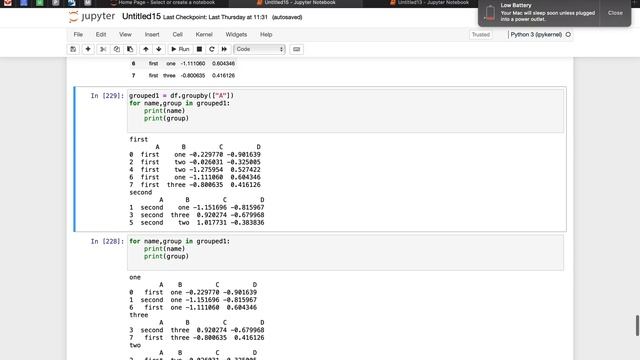Click the Jupyter logo
This screenshot has width=640, height=360.
pos(92,17)
